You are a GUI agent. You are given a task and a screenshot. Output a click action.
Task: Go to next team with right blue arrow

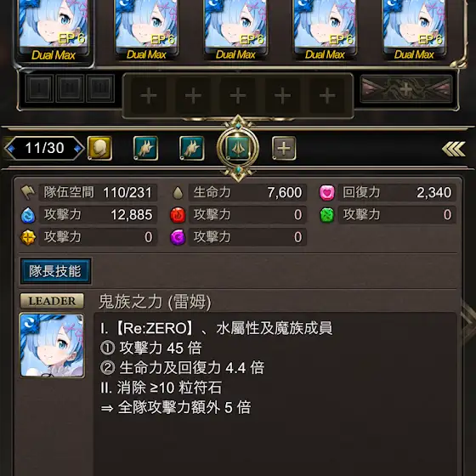tap(77, 149)
